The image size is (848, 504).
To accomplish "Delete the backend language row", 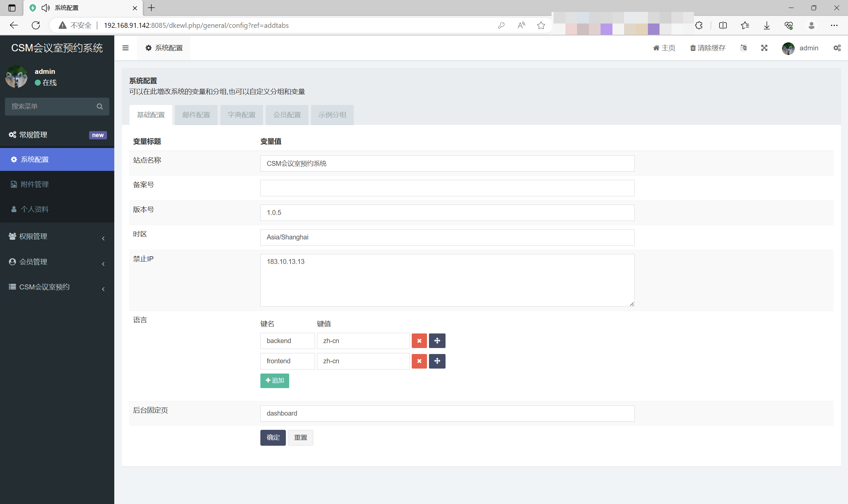I will pos(419,341).
